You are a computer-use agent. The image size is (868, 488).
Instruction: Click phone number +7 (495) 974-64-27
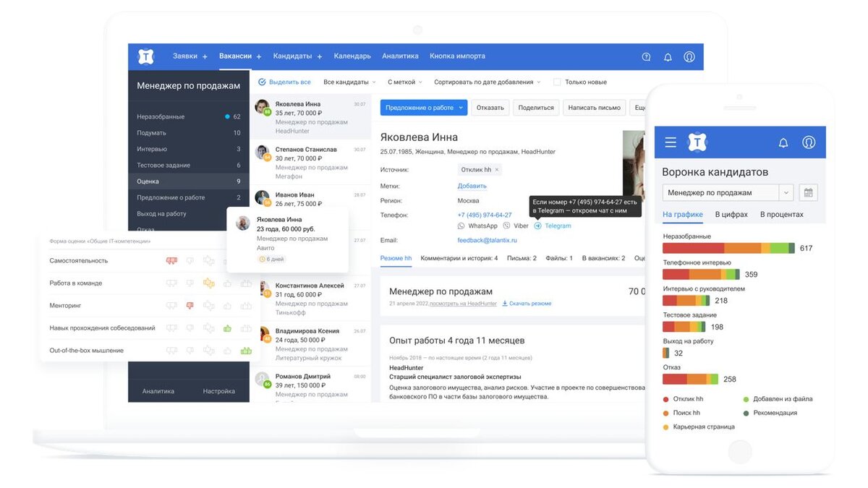(485, 215)
